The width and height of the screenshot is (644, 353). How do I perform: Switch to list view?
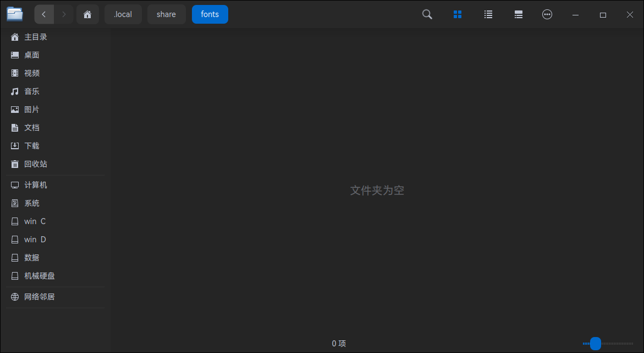(x=488, y=14)
